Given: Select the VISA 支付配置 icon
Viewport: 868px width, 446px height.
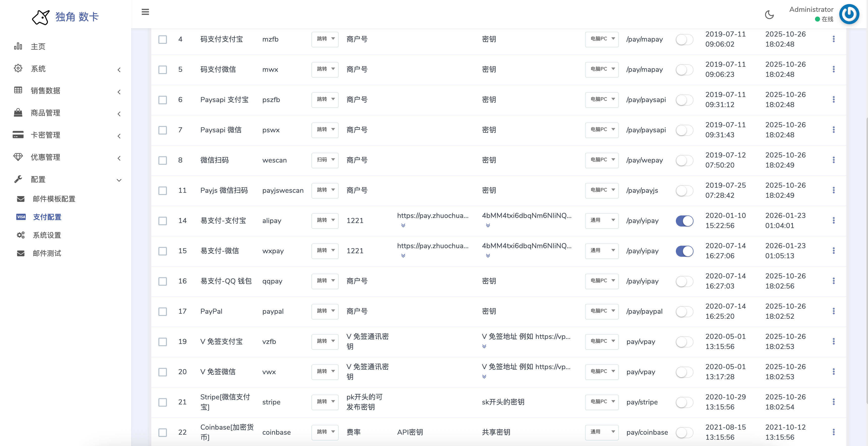Looking at the screenshot, I should [21, 217].
